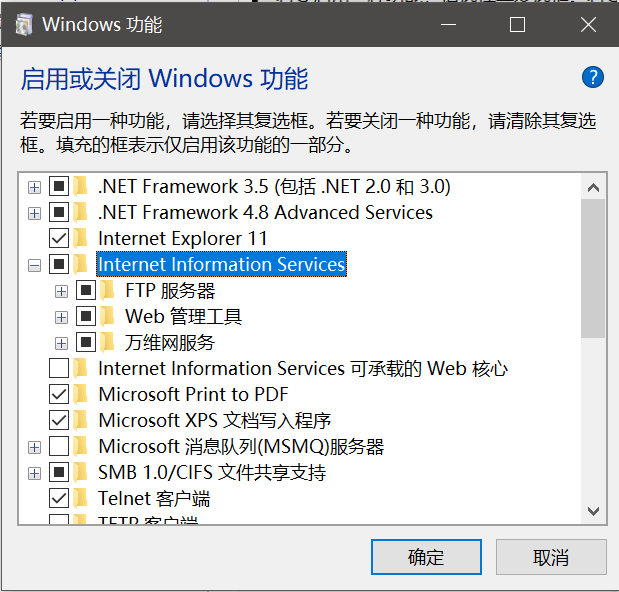Click the 取消 button
619x592 pixels.
click(x=551, y=557)
